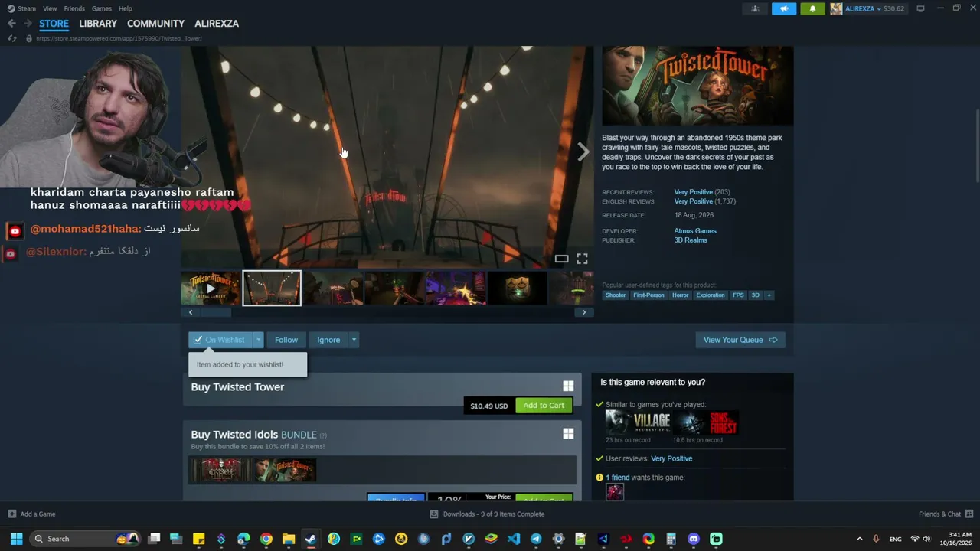The height and width of the screenshot is (551, 980).
Task: Open the LIBRARY tab
Action: coord(98,24)
